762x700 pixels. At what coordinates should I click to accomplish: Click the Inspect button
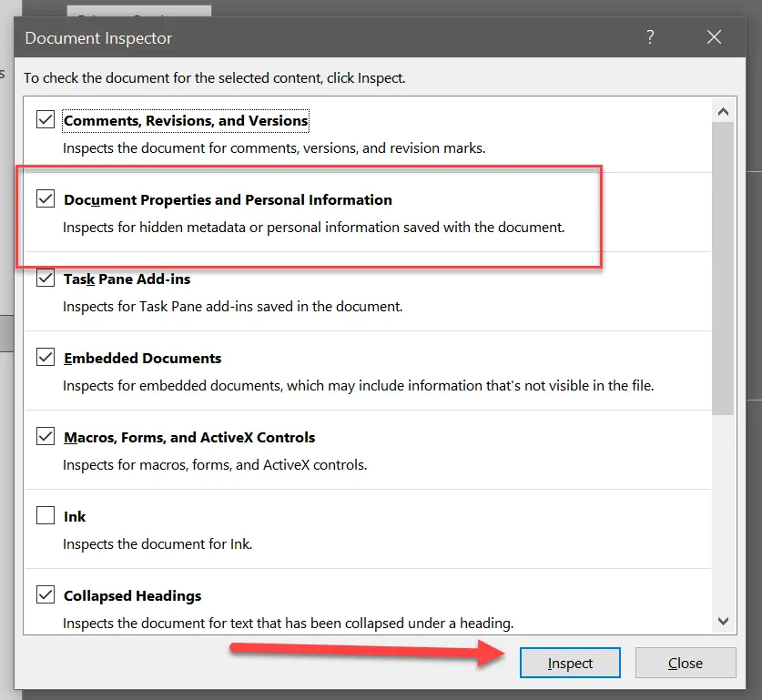coord(570,663)
